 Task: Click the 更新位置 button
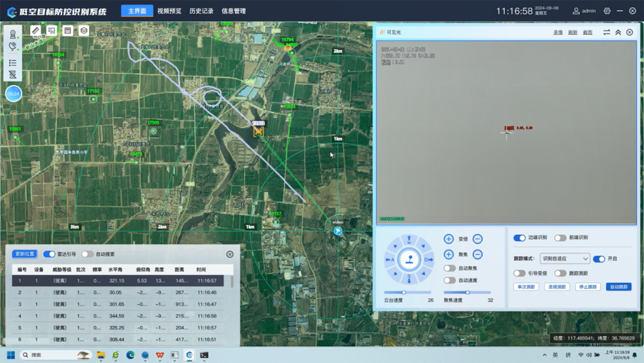pyautogui.click(x=25, y=254)
